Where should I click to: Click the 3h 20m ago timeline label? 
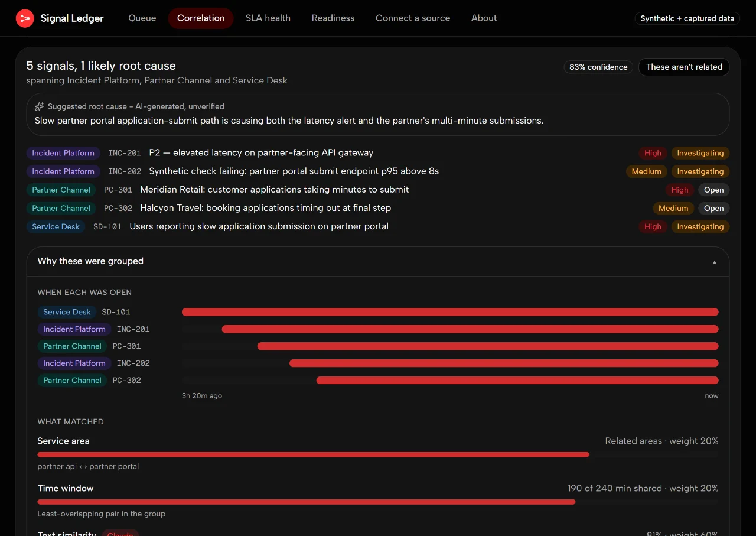tap(202, 395)
